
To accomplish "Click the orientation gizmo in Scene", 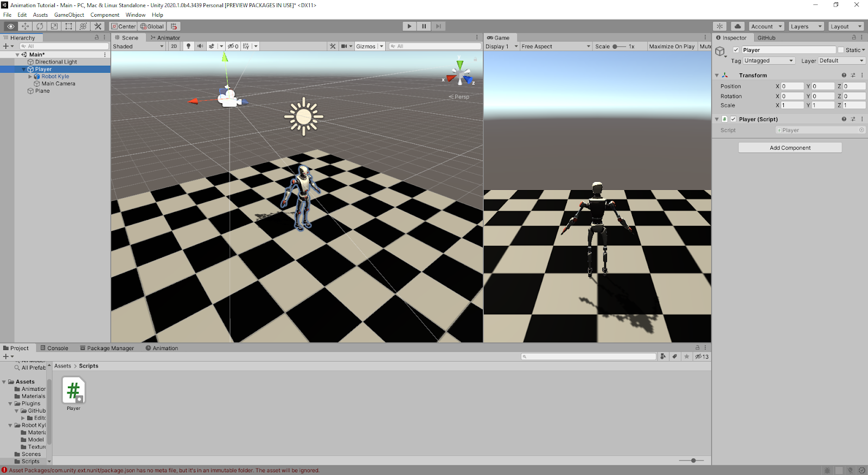I will click(459, 73).
